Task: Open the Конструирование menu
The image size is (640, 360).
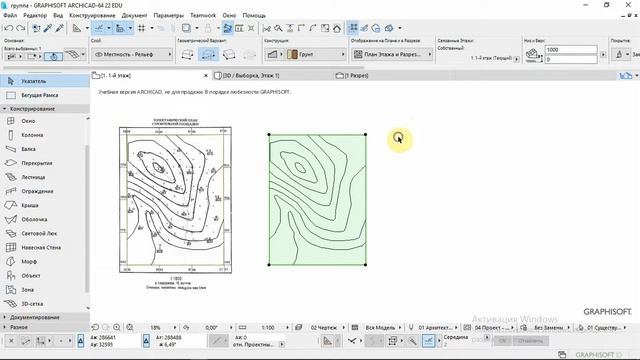Action: 92,15
